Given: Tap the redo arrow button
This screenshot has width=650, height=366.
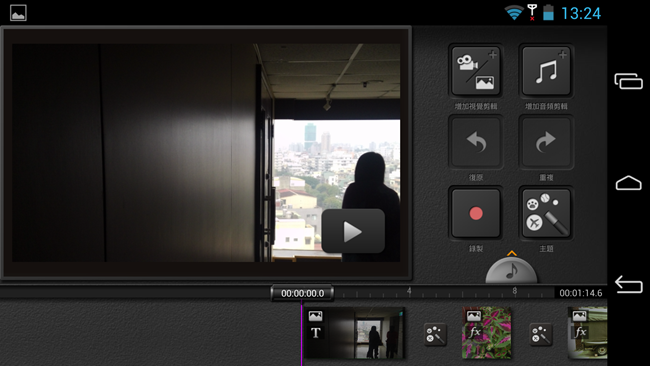Looking at the screenshot, I should coord(546,142).
